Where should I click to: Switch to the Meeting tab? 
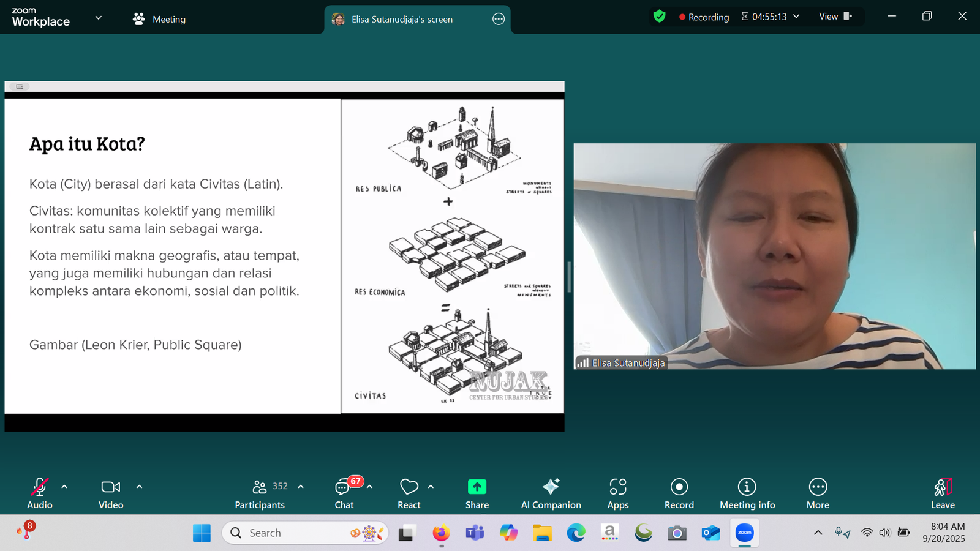(x=159, y=19)
